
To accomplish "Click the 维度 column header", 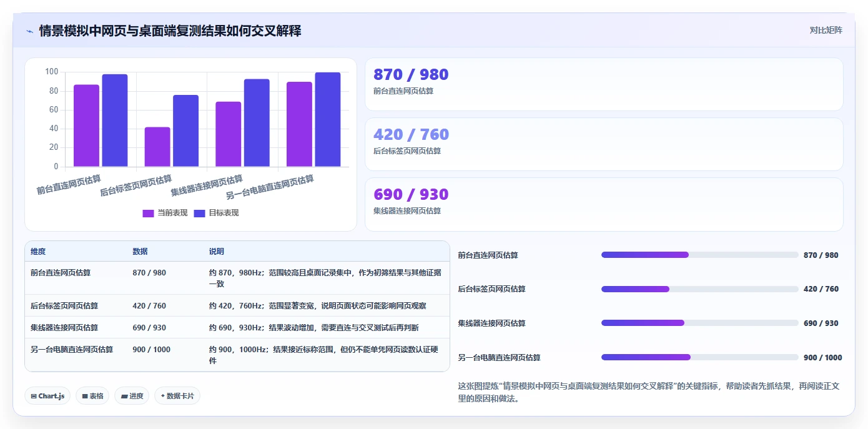I will click(38, 252).
